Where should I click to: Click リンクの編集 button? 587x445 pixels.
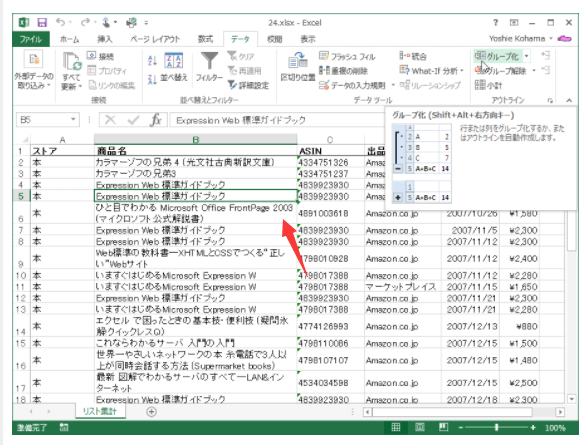click(112, 85)
